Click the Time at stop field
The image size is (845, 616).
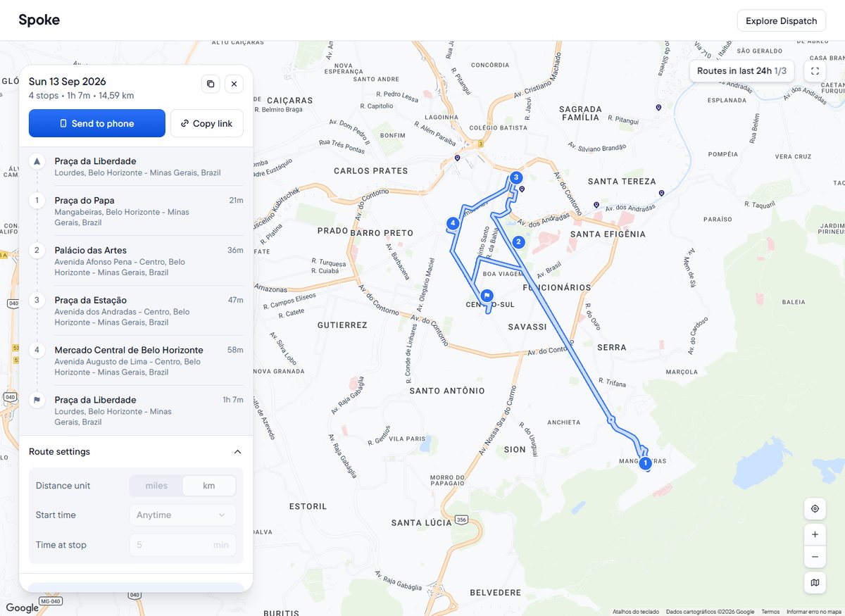pyautogui.click(x=182, y=545)
